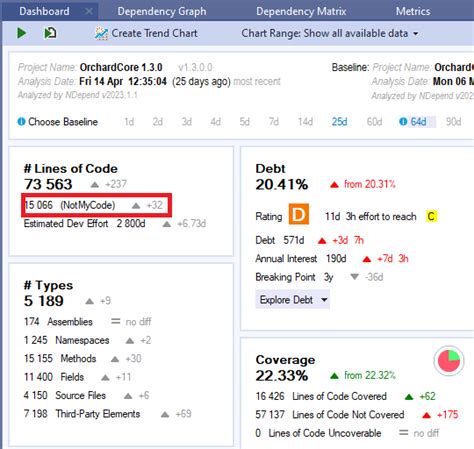Click 0 Lines of Code Uncoverable
The width and height of the screenshot is (474, 449).
318,433
